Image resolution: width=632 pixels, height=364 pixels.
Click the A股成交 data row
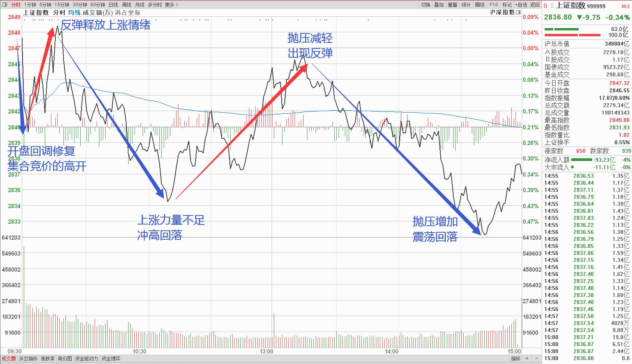click(x=587, y=52)
